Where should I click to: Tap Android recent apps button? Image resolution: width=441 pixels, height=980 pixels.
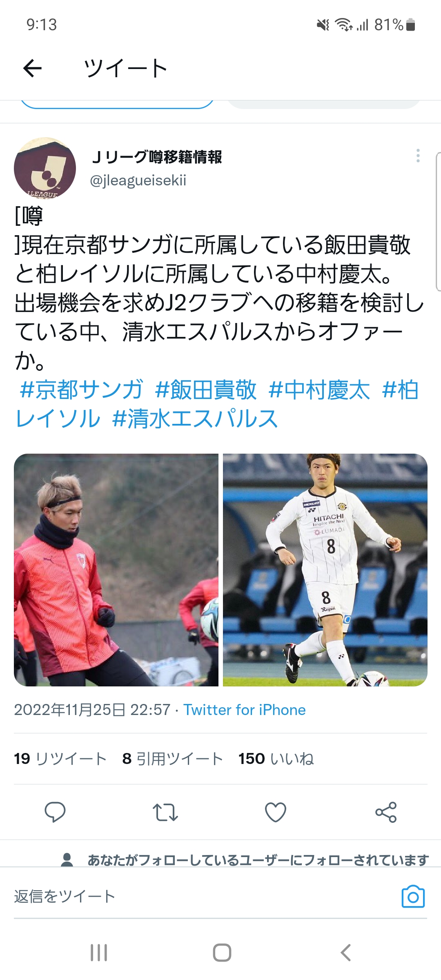(x=99, y=953)
